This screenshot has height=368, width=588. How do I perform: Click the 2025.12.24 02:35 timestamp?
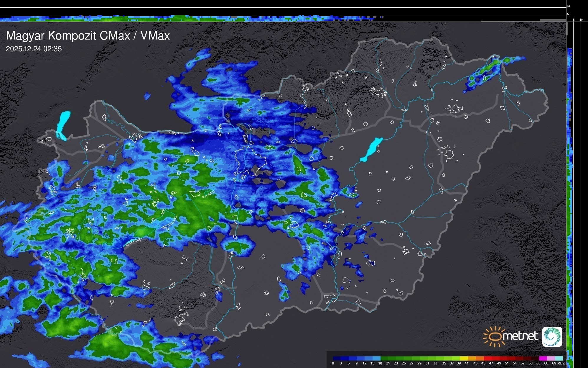pos(34,49)
